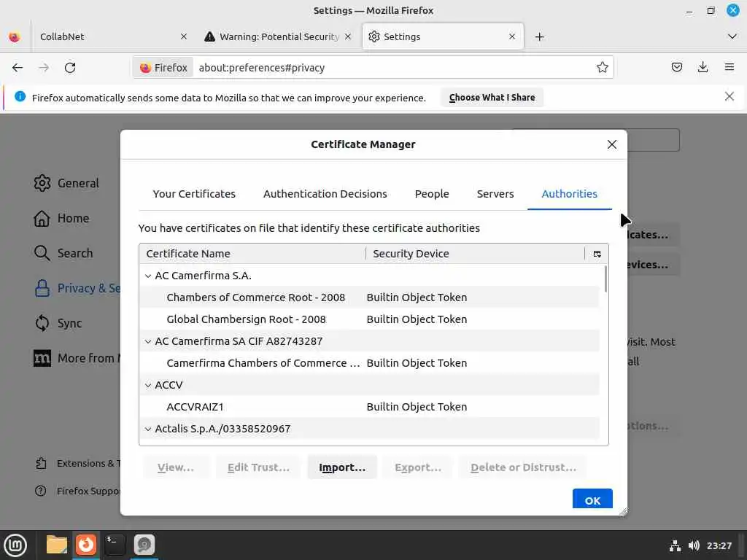
Task: Collapse AC Camerfirma SA CIF A82743287 group
Action: click(x=148, y=341)
